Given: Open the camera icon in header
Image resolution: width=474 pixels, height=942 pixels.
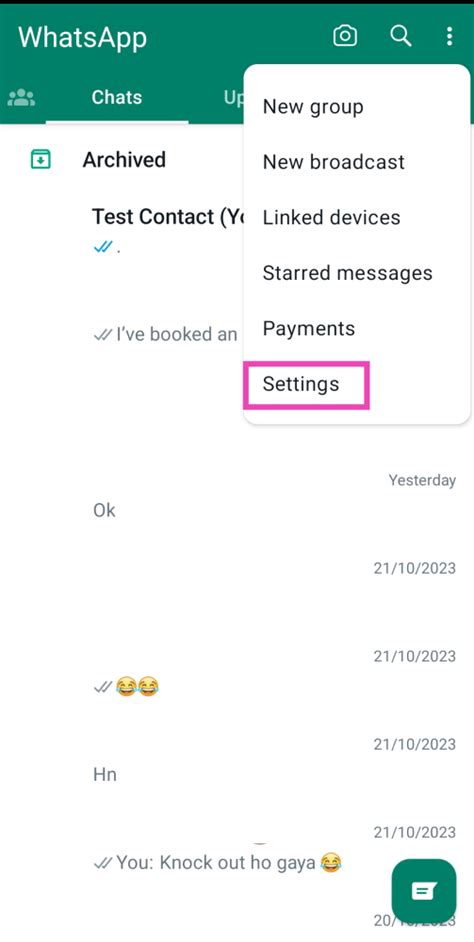Looking at the screenshot, I should click(x=345, y=37).
